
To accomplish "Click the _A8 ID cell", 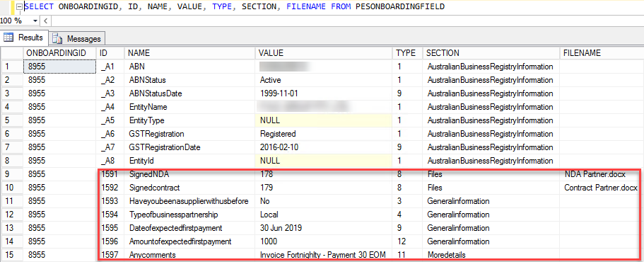I will pos(111,161).
